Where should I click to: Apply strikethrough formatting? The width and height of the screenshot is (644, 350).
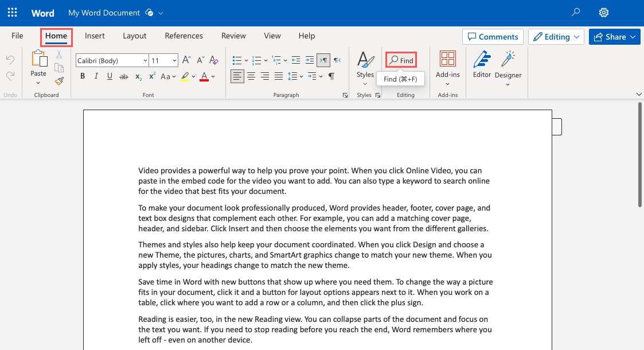(124, 76)
